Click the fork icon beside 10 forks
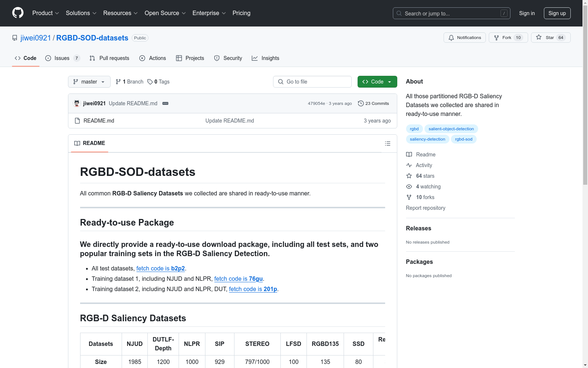The height and width of the screenshot is (368, 588). 409,197
